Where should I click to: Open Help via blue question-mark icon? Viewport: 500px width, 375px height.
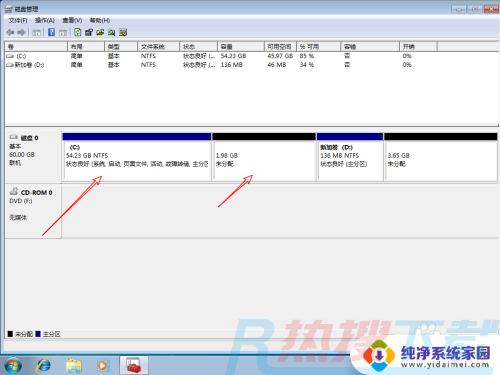click(x=51, y=32)
